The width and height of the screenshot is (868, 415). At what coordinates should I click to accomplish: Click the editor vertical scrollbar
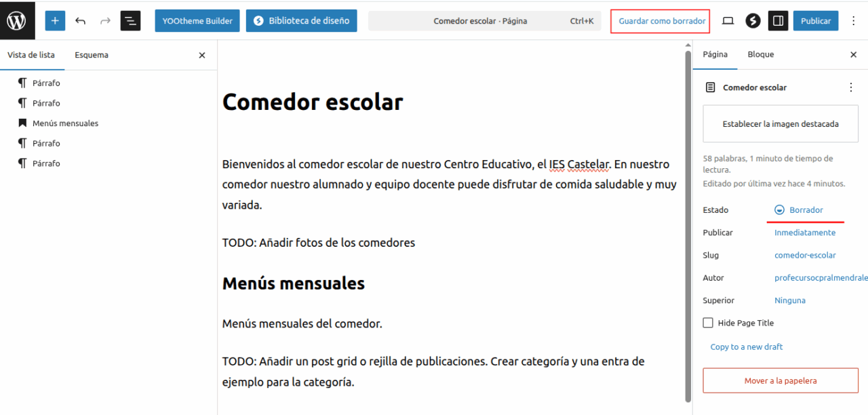click(688, 224)
